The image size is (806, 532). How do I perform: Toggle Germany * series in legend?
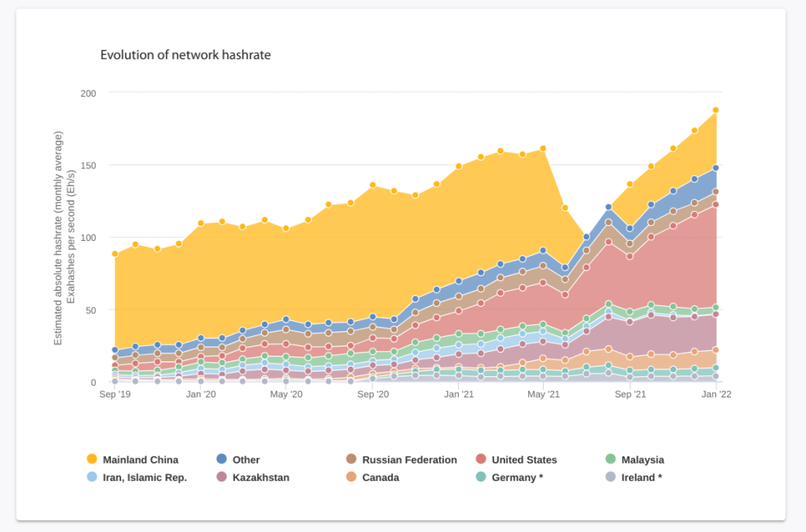pos(509,477)
